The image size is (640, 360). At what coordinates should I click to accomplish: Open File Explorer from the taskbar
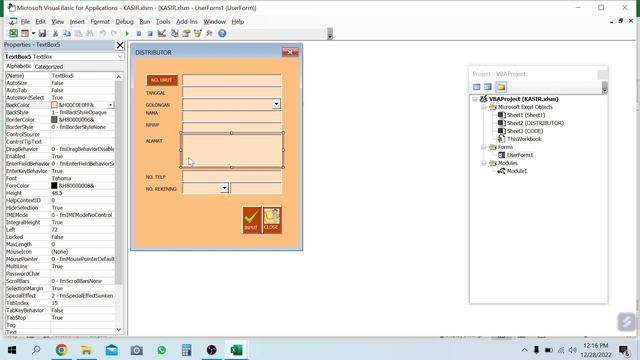87,350
